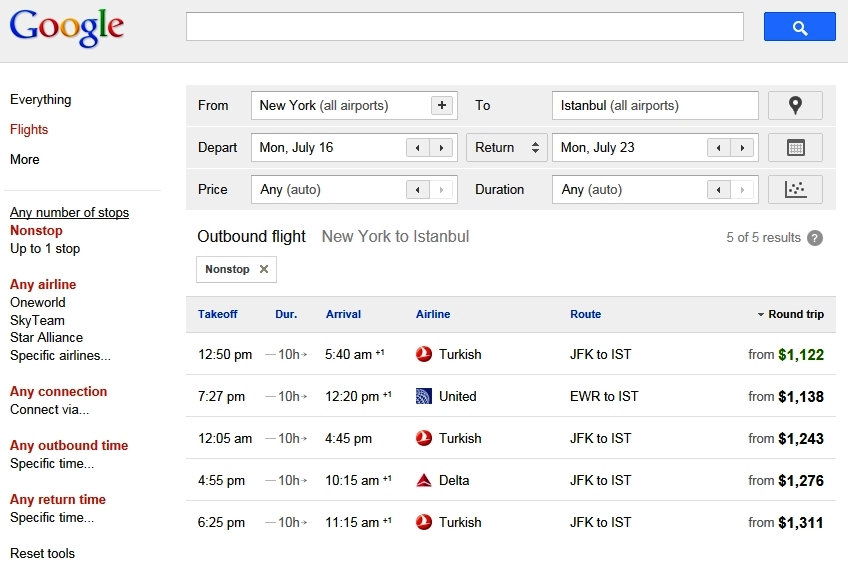
Task: Open the More search categories
Action: [24, 159]
